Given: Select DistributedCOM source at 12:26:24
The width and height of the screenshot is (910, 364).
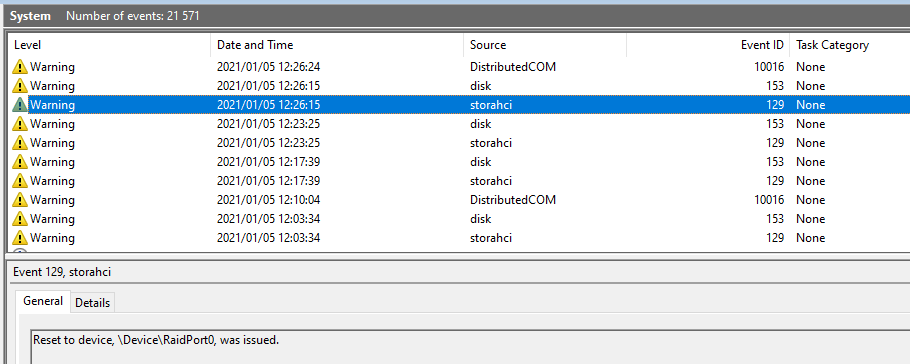Looking at the screenshot, I should [513, 67].
